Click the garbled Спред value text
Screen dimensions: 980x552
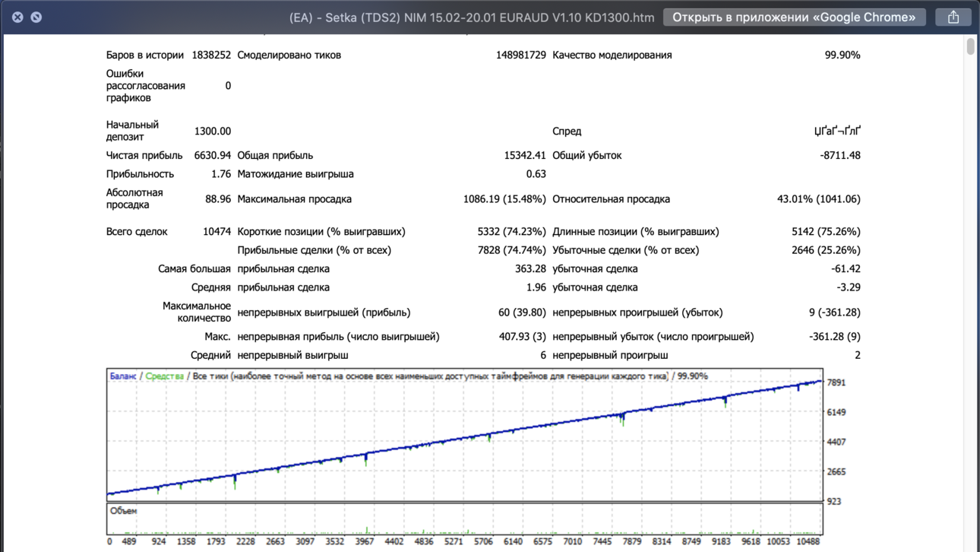coord(837,131)
